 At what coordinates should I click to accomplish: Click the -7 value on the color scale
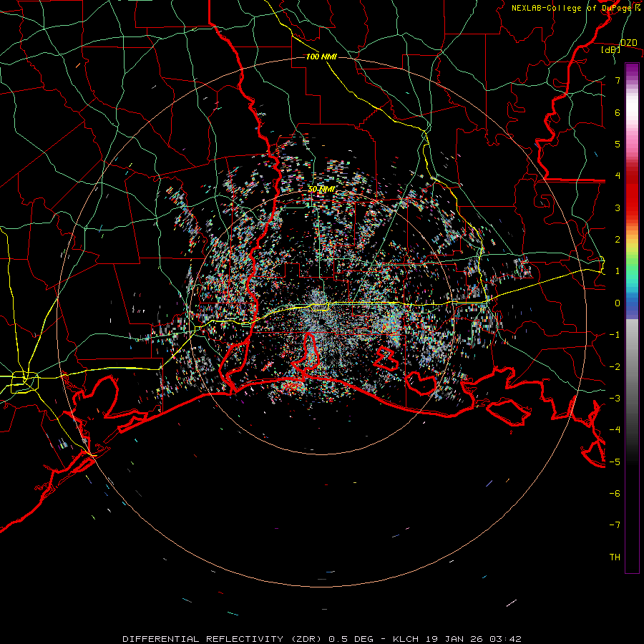615,525
